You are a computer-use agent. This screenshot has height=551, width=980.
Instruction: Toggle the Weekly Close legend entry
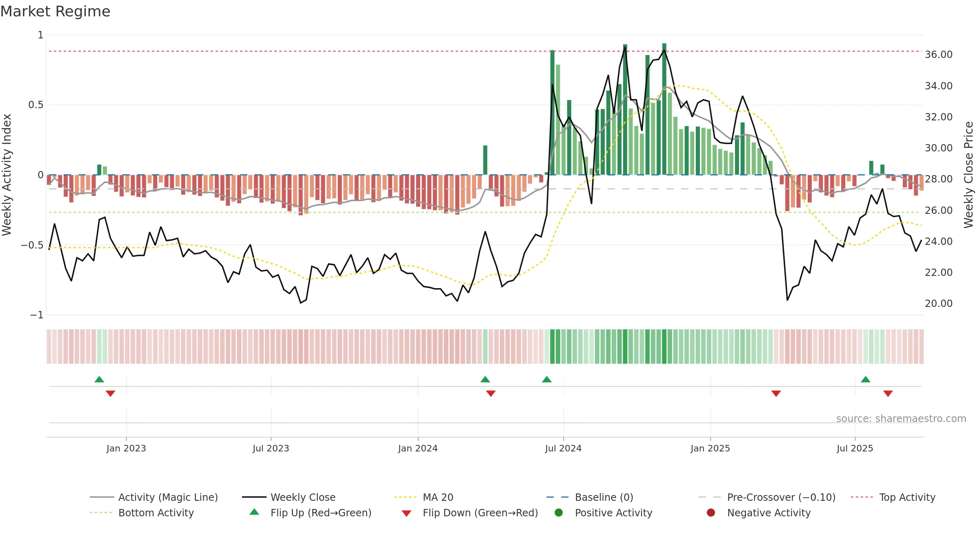tap(289, 497)
